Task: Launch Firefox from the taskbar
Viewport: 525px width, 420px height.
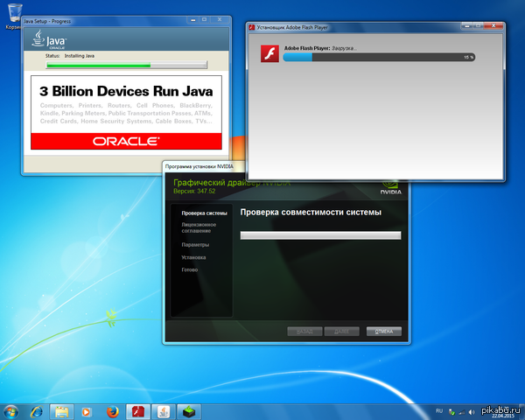Action: tap(113, 411)
